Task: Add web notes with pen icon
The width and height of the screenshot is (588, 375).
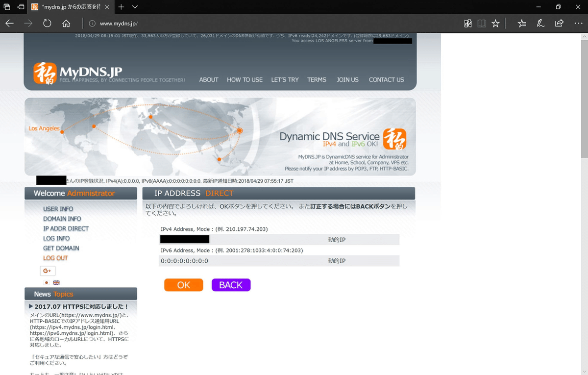Action: click(x=540, y=23)
